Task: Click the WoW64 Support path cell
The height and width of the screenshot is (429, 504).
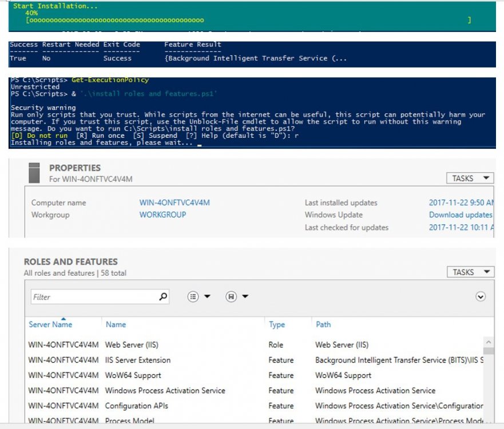Action: coord(343,375)
